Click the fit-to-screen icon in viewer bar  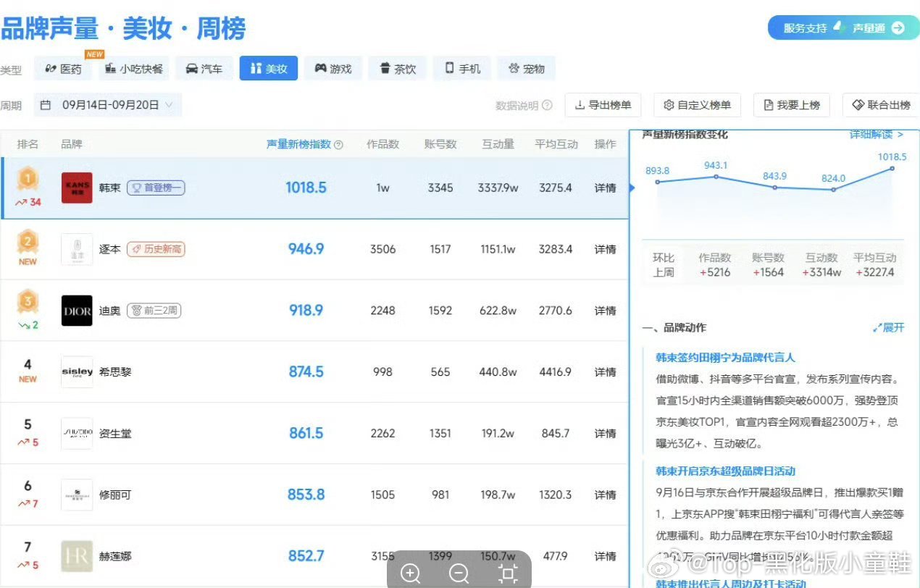tap(509, 574)
